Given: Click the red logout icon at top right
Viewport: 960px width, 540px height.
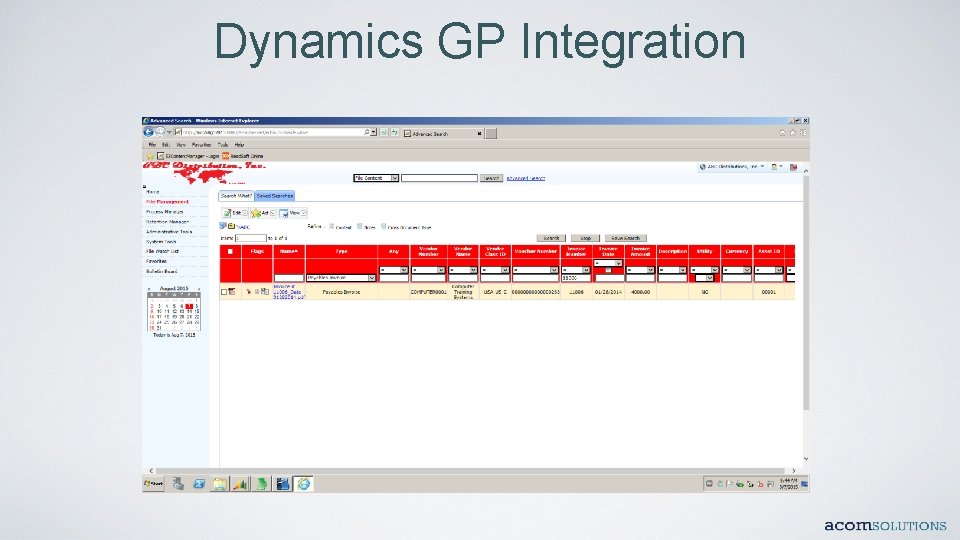Looking at the screenshot, I should pyautogui.click(x=793, y=167).
